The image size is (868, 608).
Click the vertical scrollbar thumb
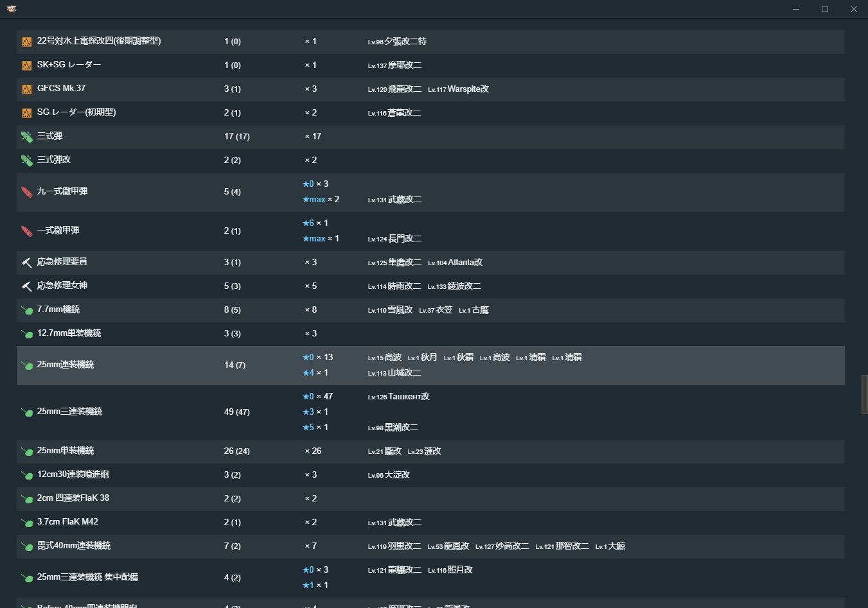[x=864, y=394]
